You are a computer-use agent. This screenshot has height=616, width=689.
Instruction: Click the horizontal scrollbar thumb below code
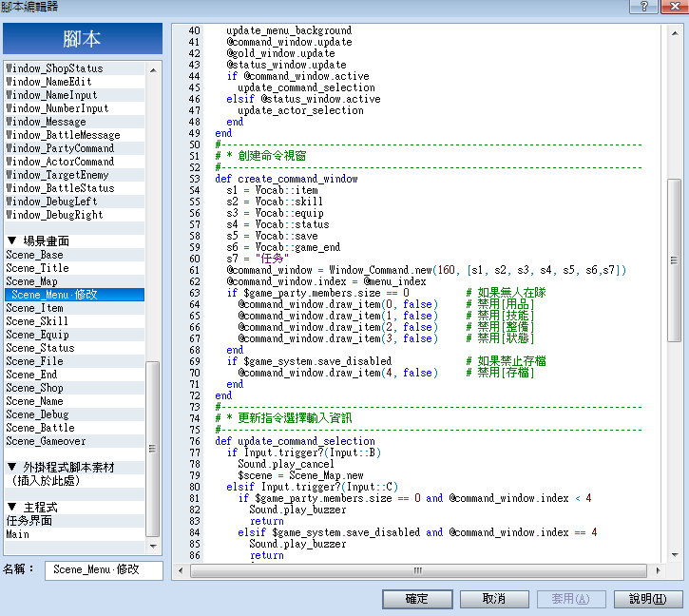pyautogui.click(x=418, y=570)
